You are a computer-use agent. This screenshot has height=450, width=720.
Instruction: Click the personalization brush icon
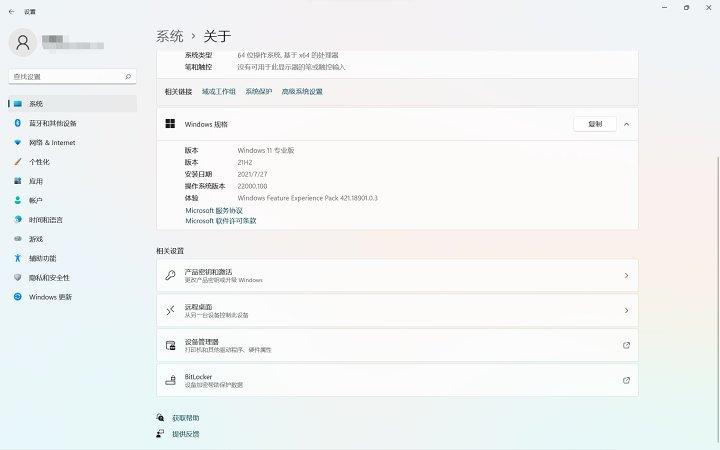(17, 162)
